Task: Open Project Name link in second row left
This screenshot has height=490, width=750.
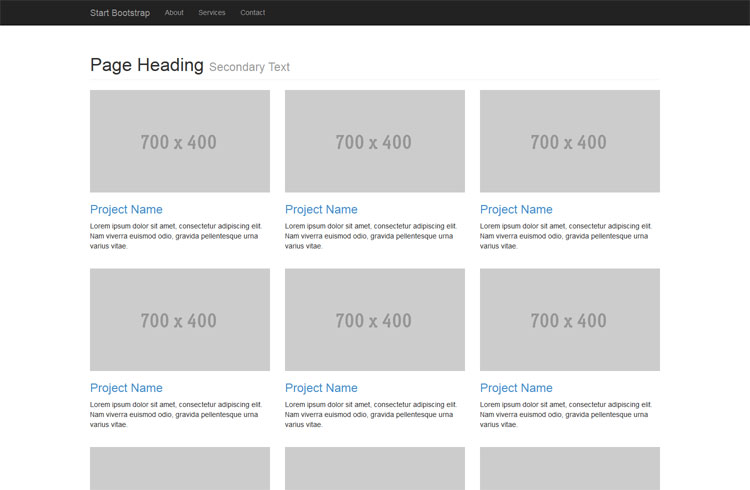Action: (x=126, y=388)
